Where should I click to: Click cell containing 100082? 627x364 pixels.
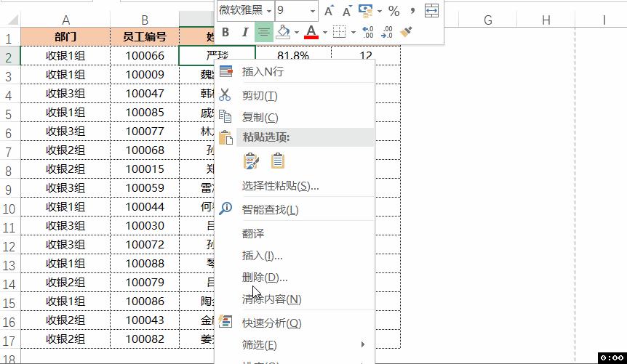pyautogui.click(x=145, y=339)
